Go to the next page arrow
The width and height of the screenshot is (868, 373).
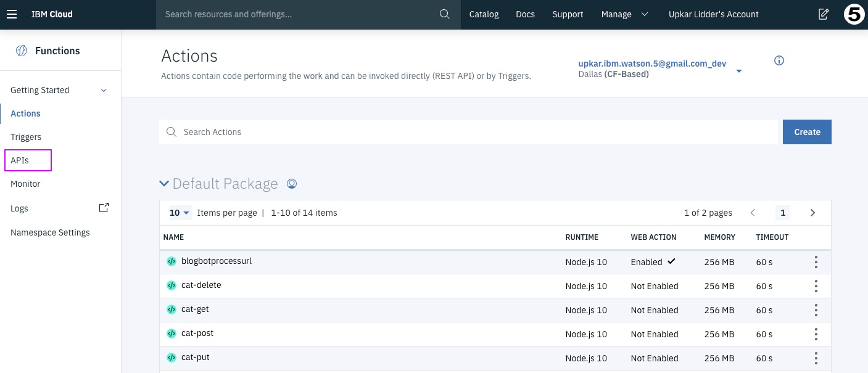(x=812, y=213)
